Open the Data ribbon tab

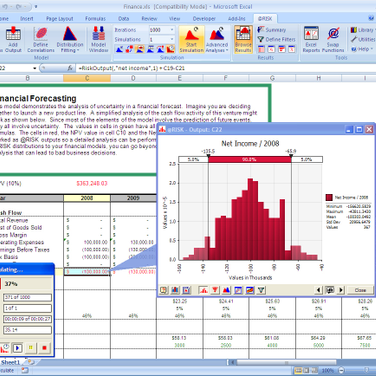coord(123,19)
